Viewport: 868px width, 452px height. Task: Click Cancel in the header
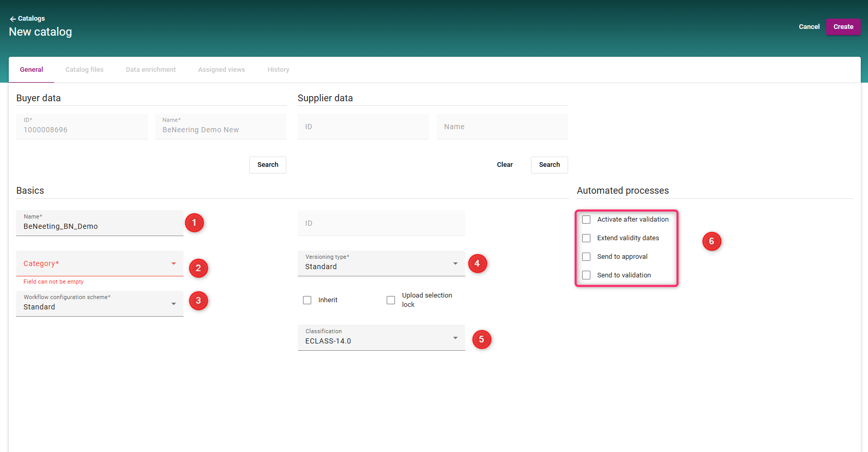point(809,27)
